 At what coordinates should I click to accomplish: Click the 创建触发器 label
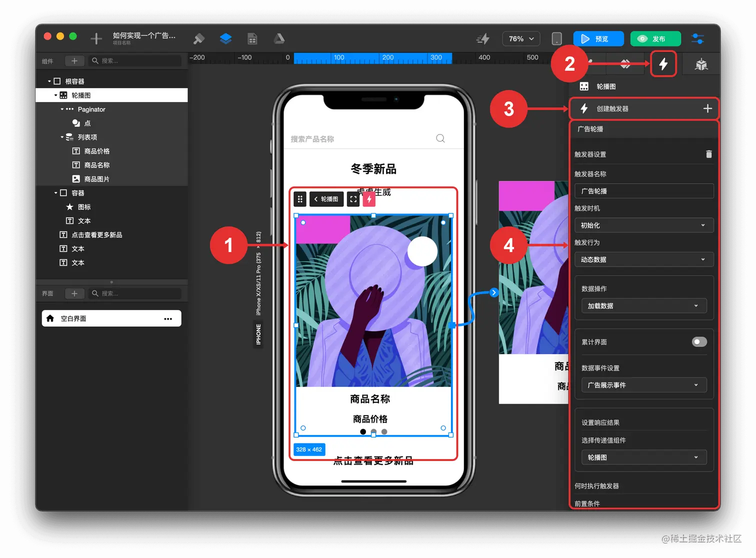click(x=612, y=108)
